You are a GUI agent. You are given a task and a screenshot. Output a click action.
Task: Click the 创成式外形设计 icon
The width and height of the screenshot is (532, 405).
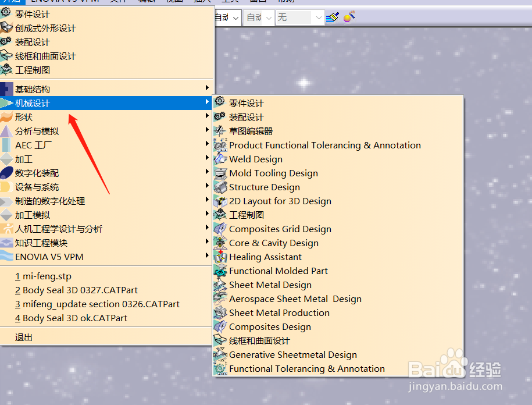click(6, 27)
